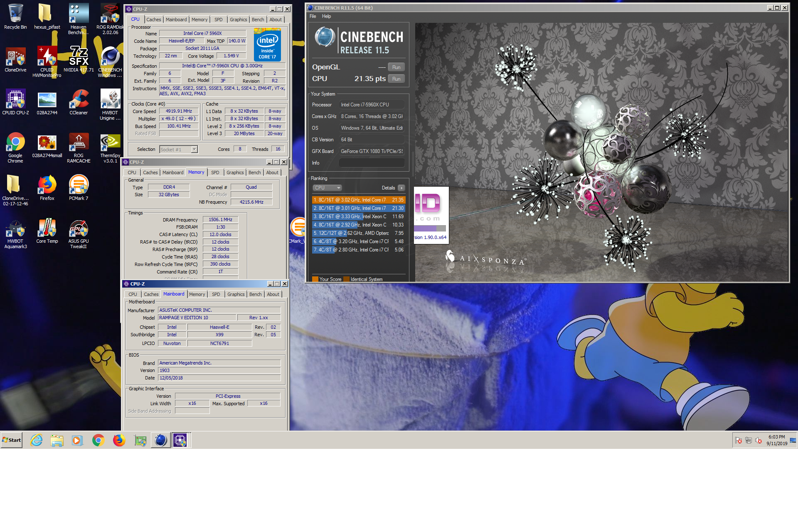The height and width of the screenshot is (532, 798).
Task: Launch HWBOT Unigine desktop shortcut
Action: coord(110,104)
